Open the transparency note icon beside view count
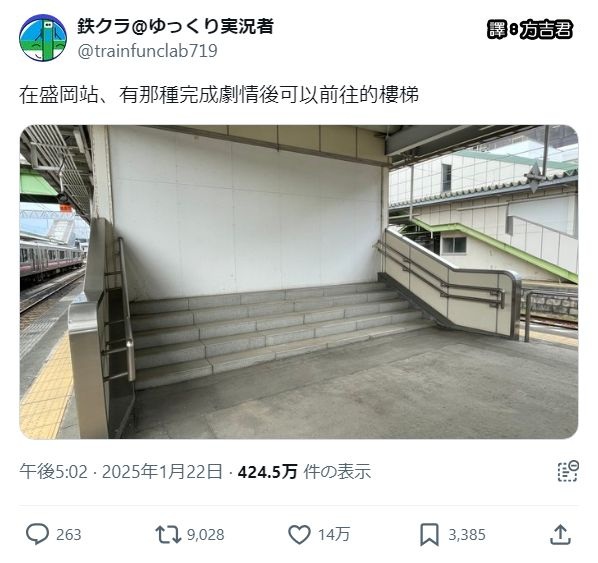The height and width of the screenshot is (563, 598). click(568, 471)
